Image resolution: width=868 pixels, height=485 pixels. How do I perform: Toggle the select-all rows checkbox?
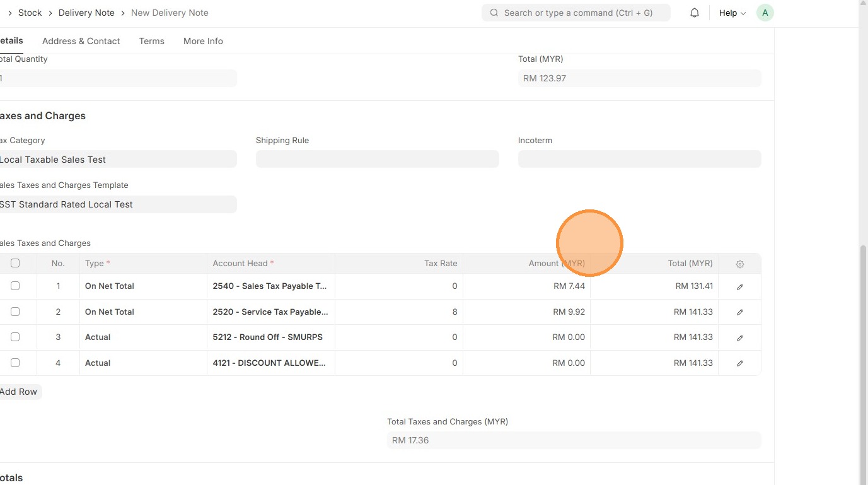[x=15, y=263]
